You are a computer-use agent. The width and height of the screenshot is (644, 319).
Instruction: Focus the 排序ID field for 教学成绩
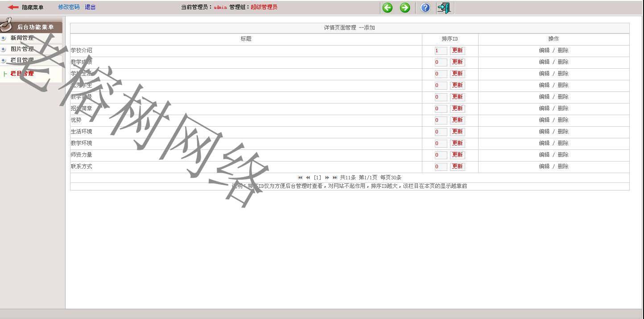pyautogui.click(x=441, y=62)
